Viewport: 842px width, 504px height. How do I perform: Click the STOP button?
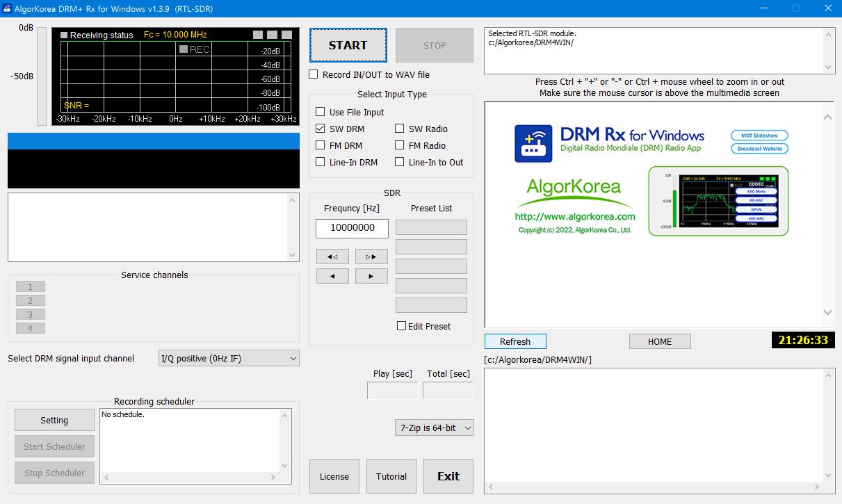(x=435, y=45)
